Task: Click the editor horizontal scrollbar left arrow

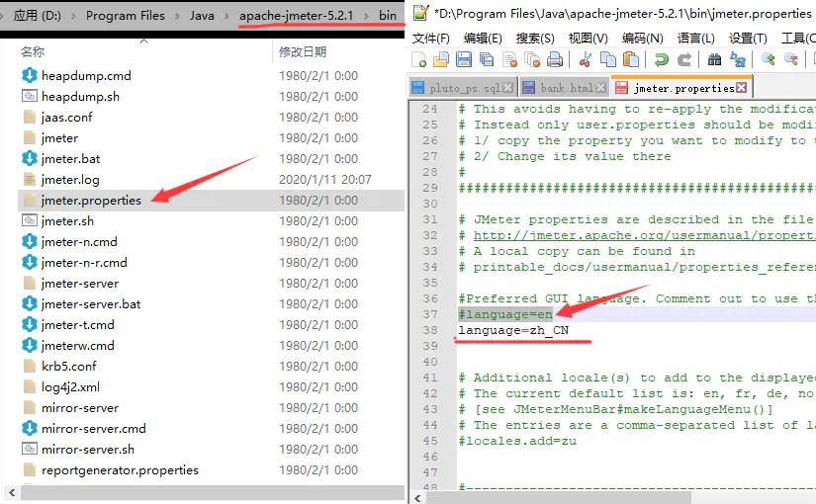Action: click(x=417, y=498)
